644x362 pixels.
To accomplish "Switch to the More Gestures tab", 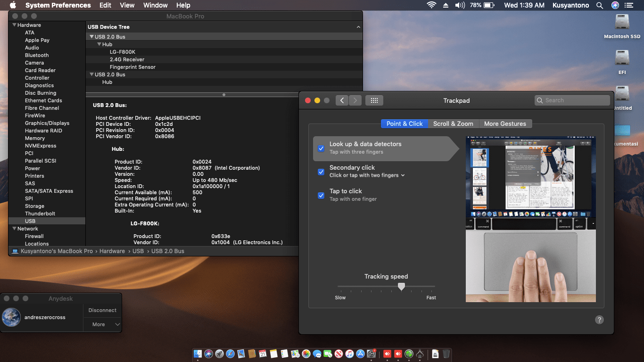I will pos(505,123).
